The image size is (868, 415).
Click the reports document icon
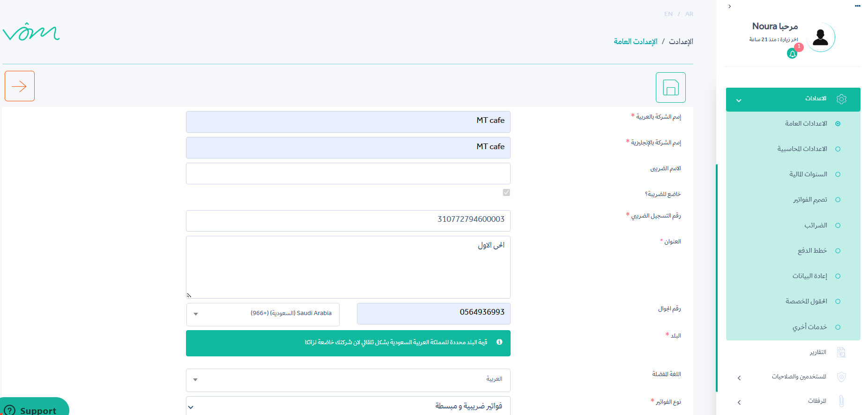841,352
